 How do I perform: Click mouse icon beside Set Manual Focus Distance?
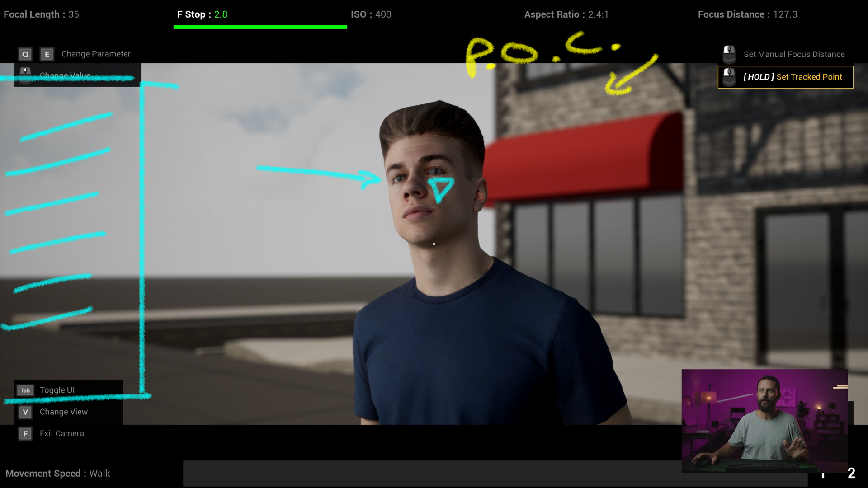(729, 54)
